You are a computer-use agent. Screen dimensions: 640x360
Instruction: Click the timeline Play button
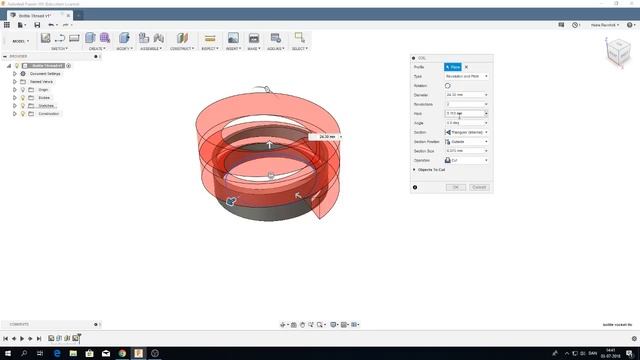22,338
